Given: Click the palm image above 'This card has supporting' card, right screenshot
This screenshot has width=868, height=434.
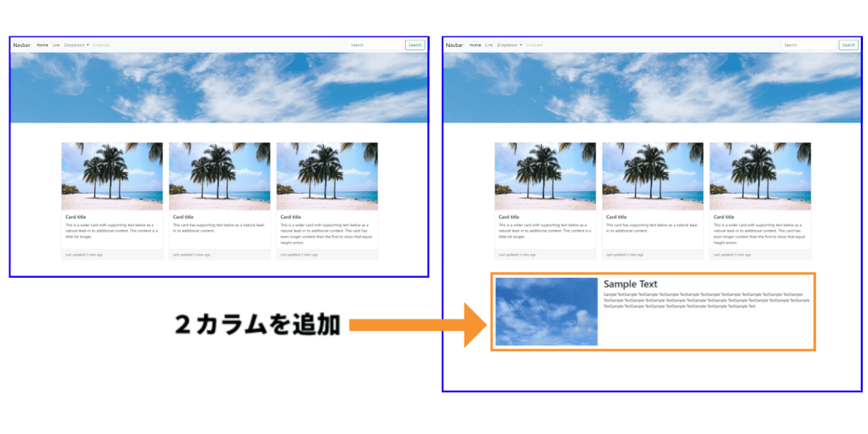Looking at the screenshot, I should coord(652,176).
